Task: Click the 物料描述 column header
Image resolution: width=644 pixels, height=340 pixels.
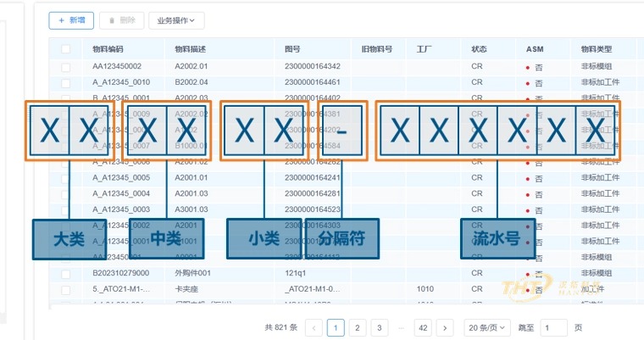Action: coord(190,49)
